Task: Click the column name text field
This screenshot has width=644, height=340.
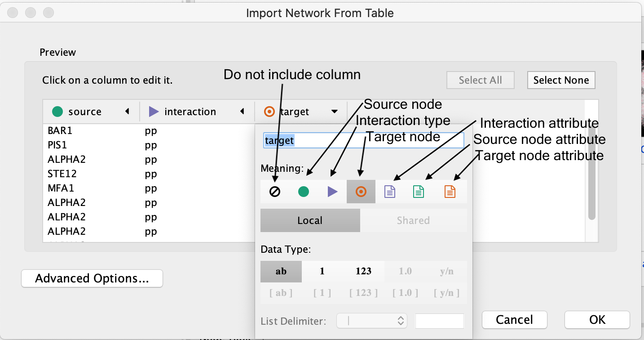Action: 363,140
